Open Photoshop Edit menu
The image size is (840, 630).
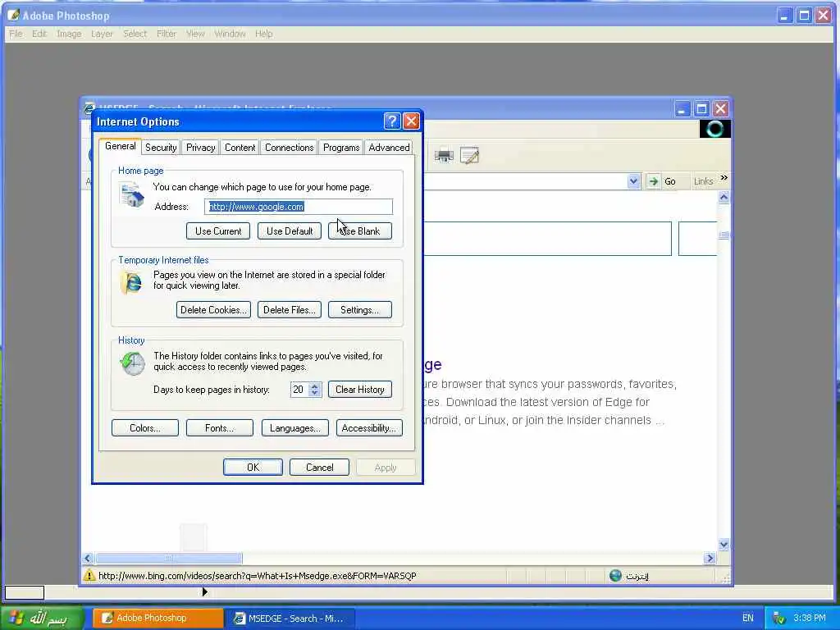tap(39, 34)
